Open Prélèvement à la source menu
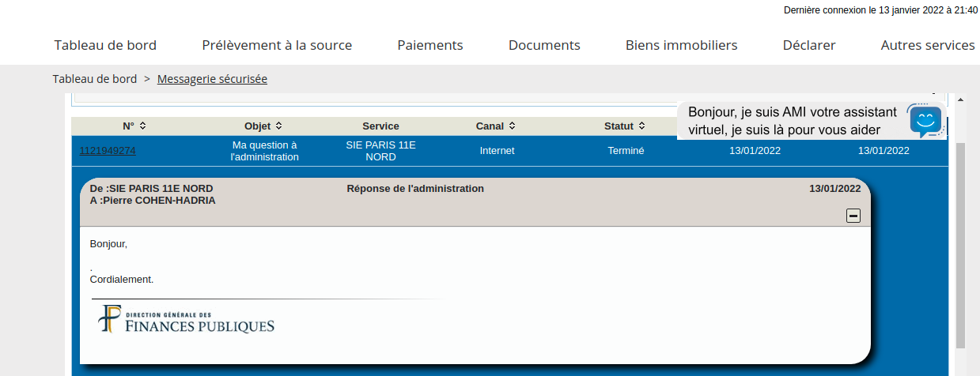Screen dimensions: 980x376 pyautogui.click(x=277, y=45)
